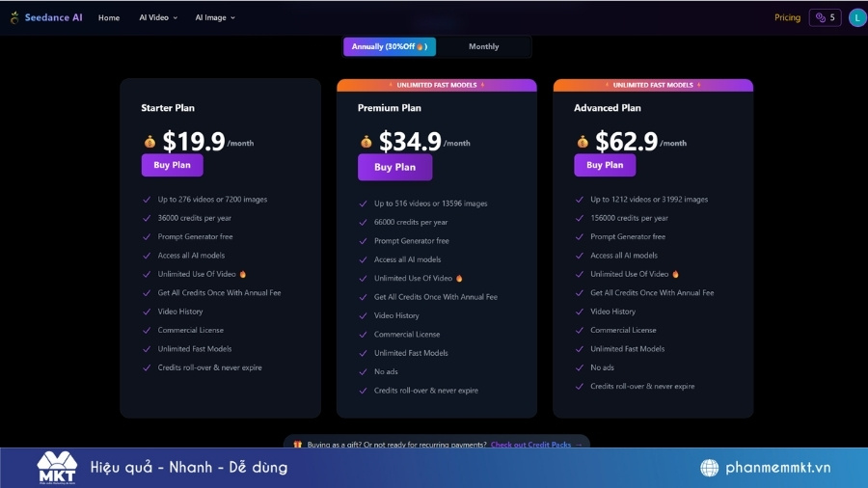Select Annually 30% Off billing
The width and height of the screenshot is (868, 488).
tap(390, 46)
